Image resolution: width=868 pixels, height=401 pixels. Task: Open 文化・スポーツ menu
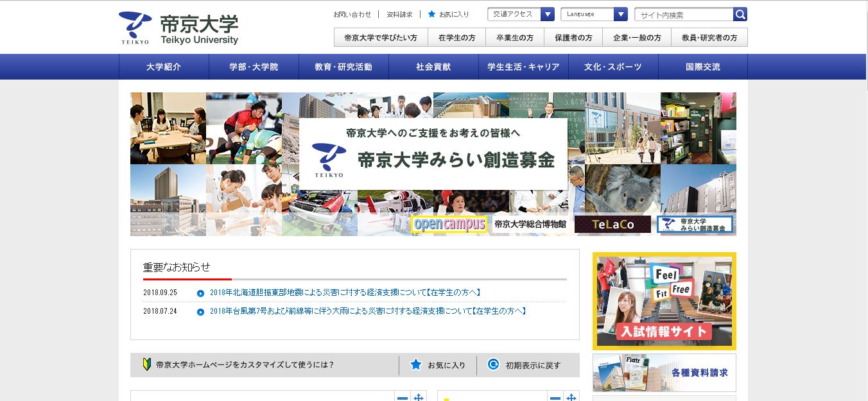(x=613, y=67)
